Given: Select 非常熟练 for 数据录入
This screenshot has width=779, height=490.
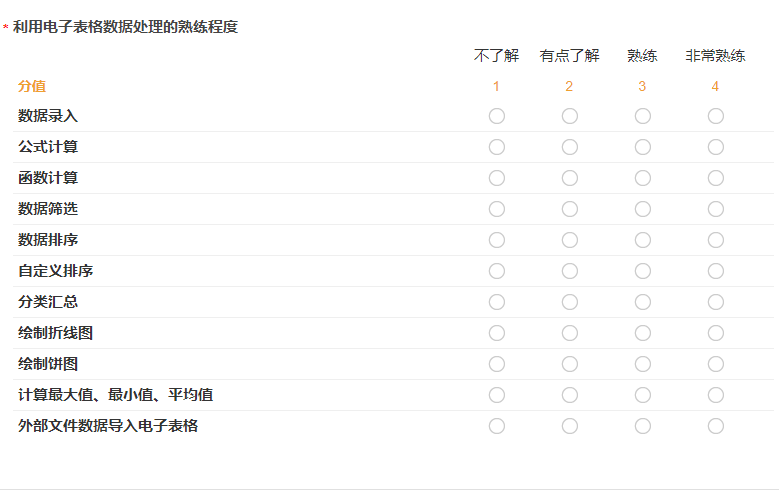Looking at the screenshot, I should click(716, 116).
